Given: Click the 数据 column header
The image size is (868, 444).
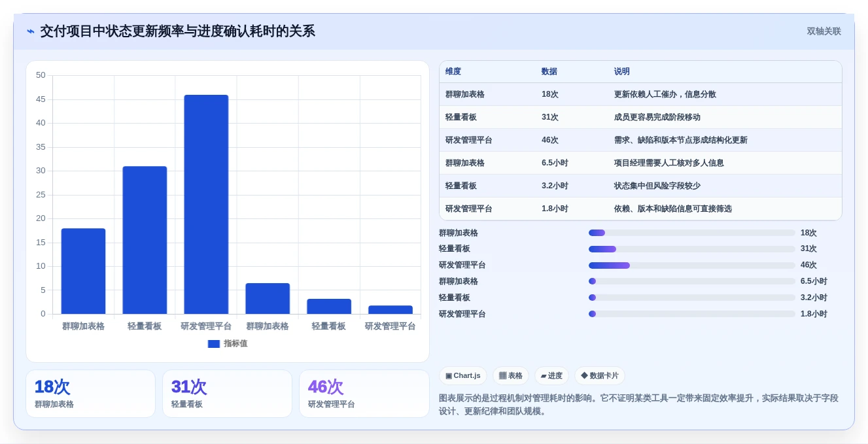Looking at the screenshot, I should point(549,71).
